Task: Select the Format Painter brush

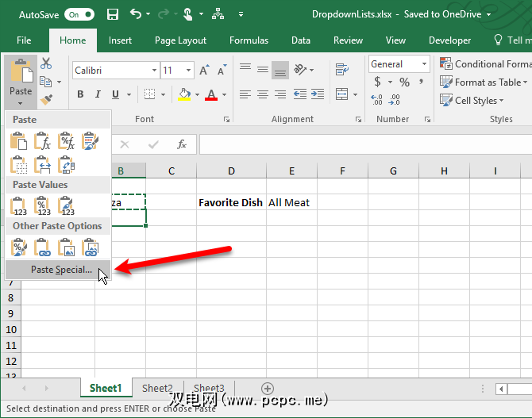Action: (x=46, y=99)
